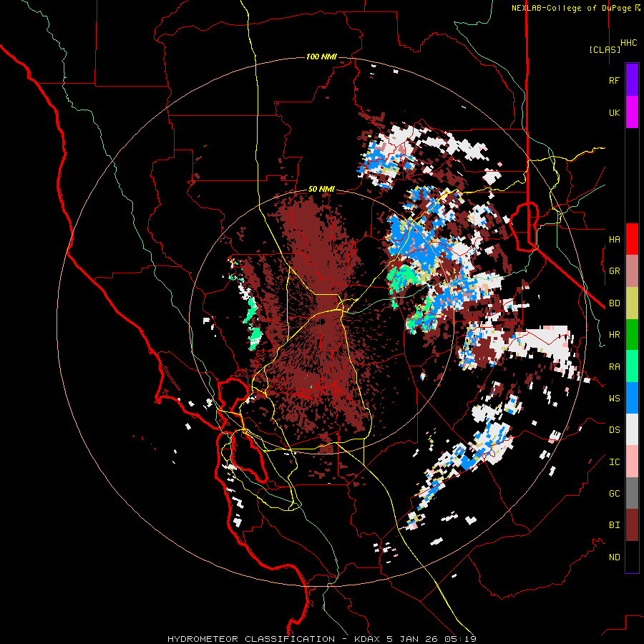Viewport: 644px width, 644px height.
Task: Click the BD legend label
Action: click(614, 303)
